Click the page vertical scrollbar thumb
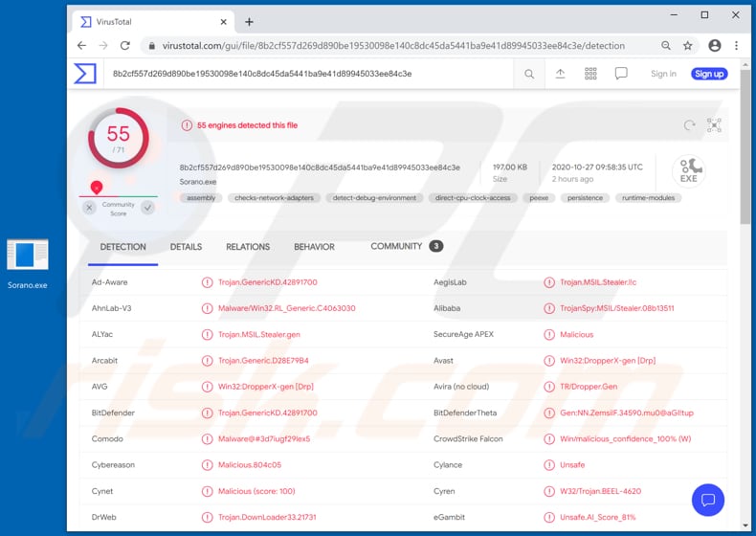756x536 pixels. pos(745,147)
